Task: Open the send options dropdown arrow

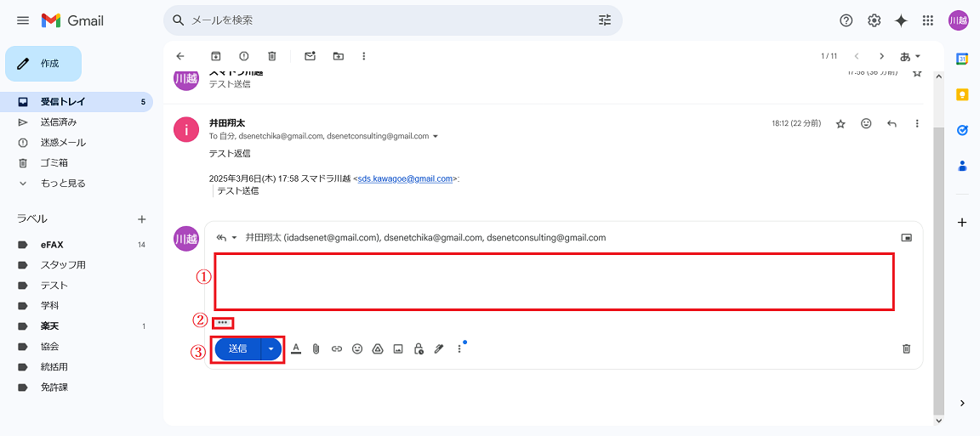Action: [271, 348]
